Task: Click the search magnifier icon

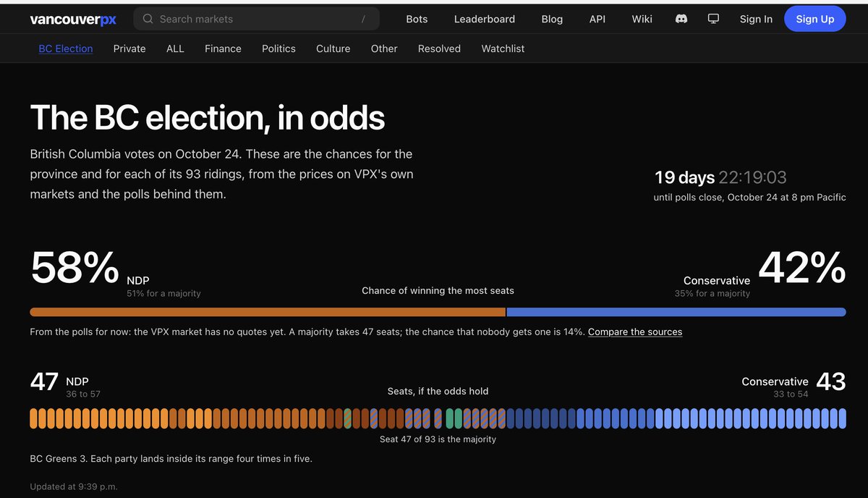Action: tap(148, 19)
